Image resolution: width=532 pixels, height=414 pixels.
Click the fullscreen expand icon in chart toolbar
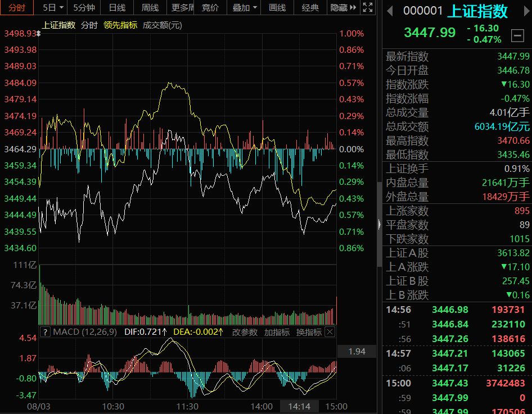pos(368,7)
